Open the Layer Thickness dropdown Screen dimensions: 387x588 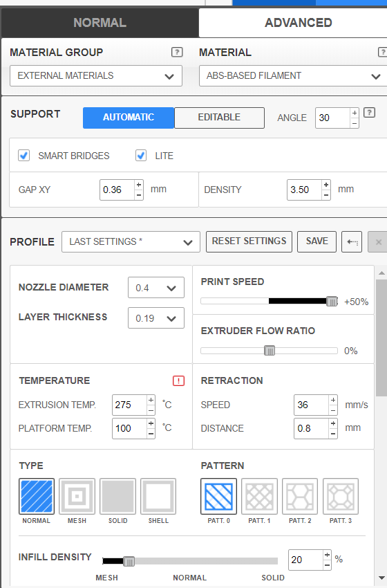(x=156, y=318)
